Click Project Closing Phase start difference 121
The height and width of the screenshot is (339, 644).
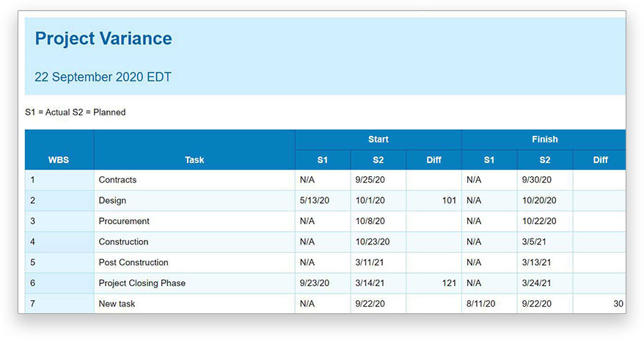(450, 283)
